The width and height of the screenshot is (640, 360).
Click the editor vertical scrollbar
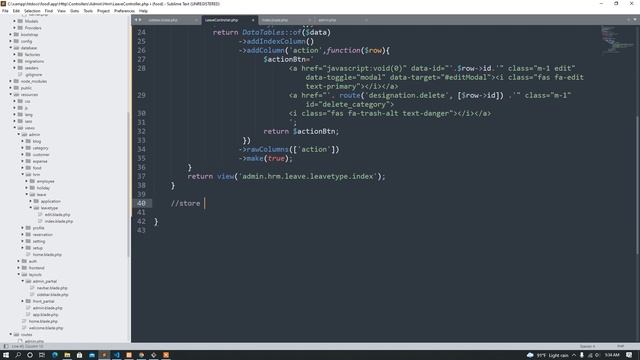coord(638,184)
